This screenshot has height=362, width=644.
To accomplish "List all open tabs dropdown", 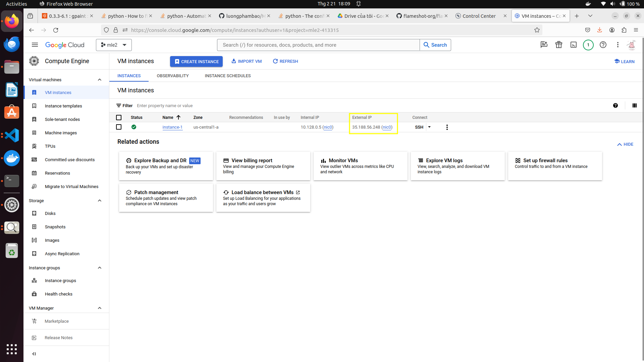I will point(590,16).
